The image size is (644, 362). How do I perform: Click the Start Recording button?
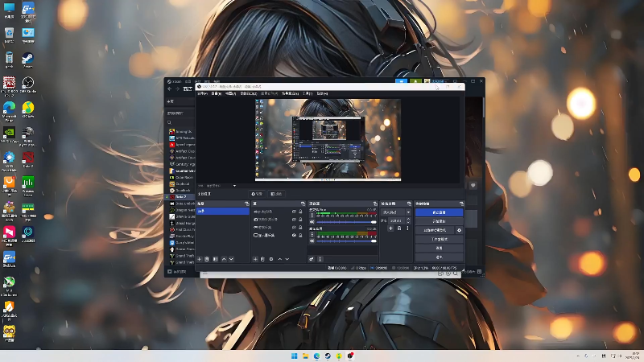pos(439,221)
